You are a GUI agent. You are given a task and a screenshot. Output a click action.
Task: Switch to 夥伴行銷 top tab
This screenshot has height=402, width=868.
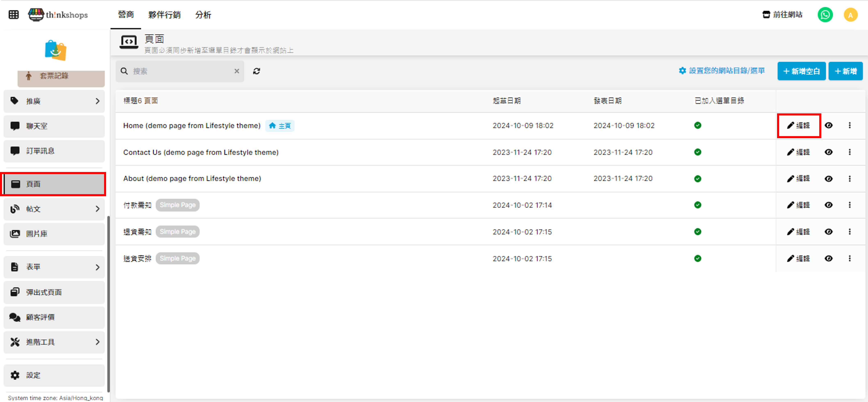[165, 15]
